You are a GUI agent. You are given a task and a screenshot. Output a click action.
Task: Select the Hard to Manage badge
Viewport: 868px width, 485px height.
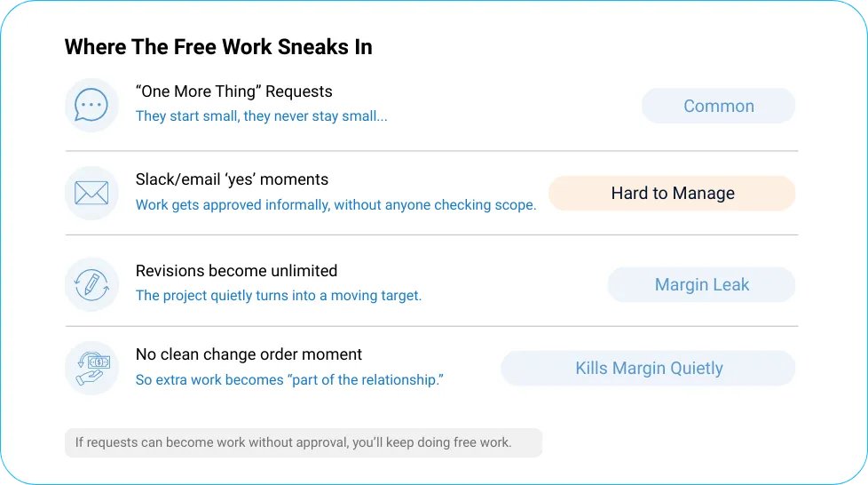672,194
